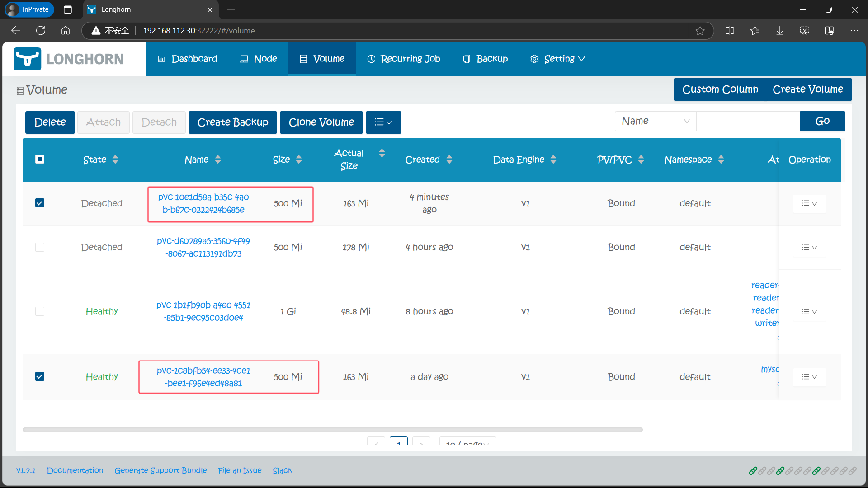Click the Go search button
The height and width of the screenshot is (488, 868).
click(x=823, y=121)
